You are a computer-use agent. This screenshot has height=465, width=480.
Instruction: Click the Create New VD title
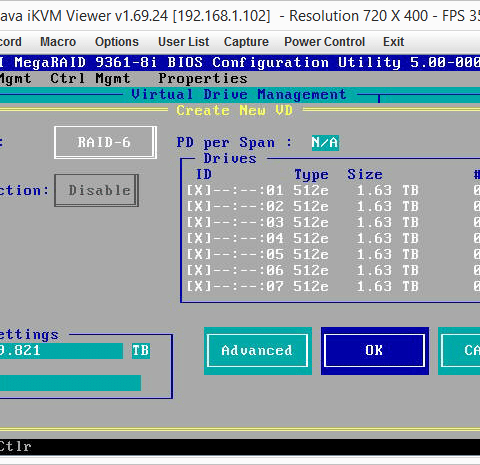(234, 110)
